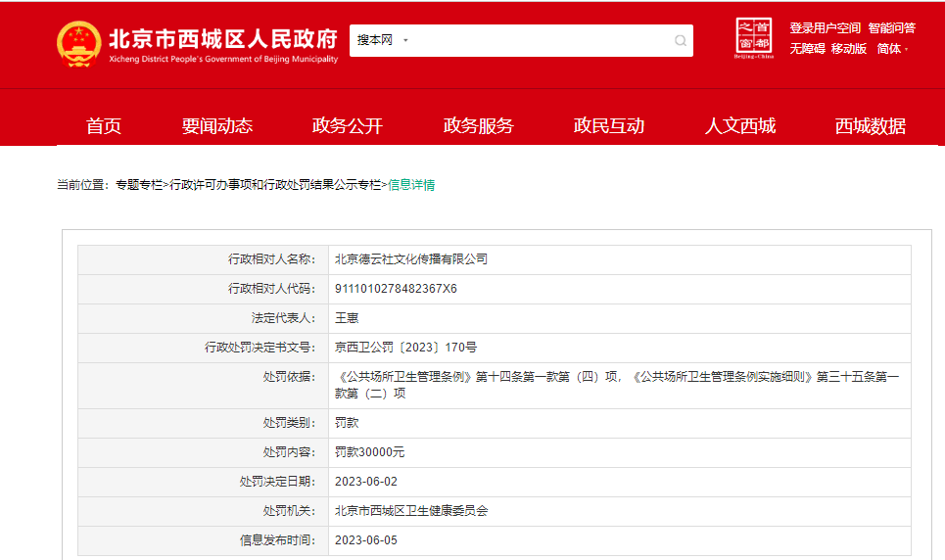Open the 人文西城 navigation tab
945x560 pixels.
[x=739, y=126]
